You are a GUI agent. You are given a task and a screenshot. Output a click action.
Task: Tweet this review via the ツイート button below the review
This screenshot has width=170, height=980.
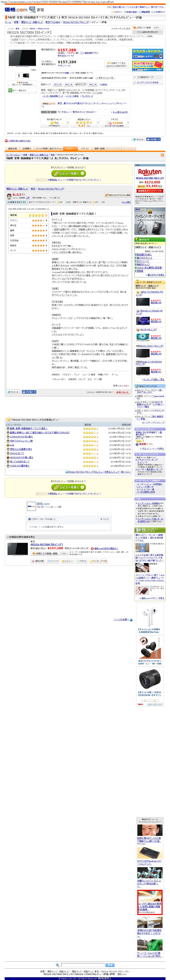[13, 392]
